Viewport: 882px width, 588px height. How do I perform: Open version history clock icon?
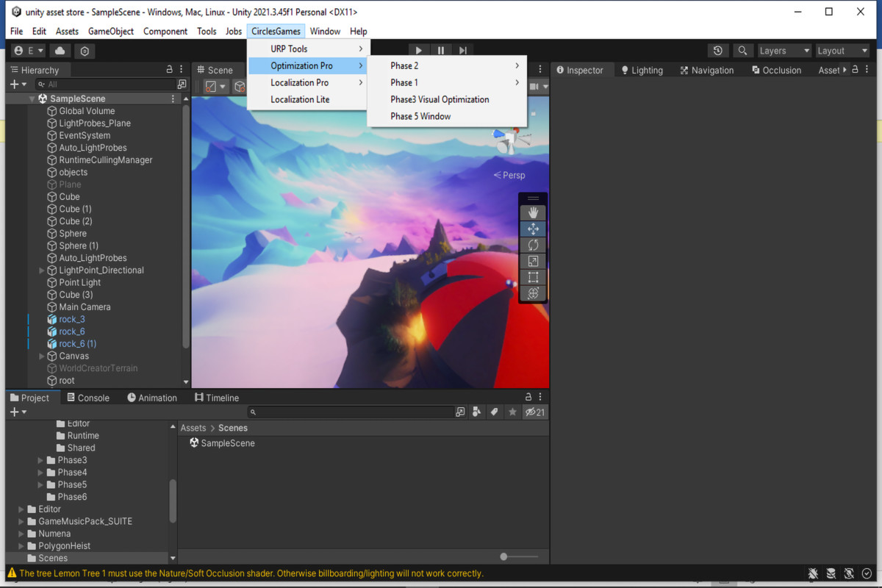point(718,51)
